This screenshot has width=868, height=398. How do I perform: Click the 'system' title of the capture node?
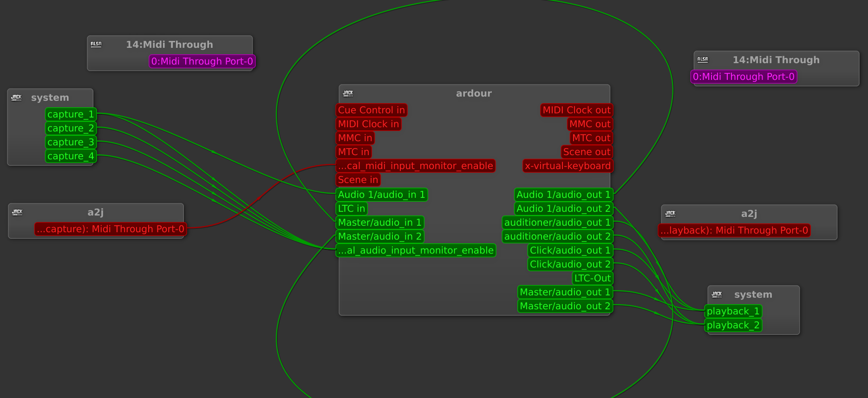[50, 98]
